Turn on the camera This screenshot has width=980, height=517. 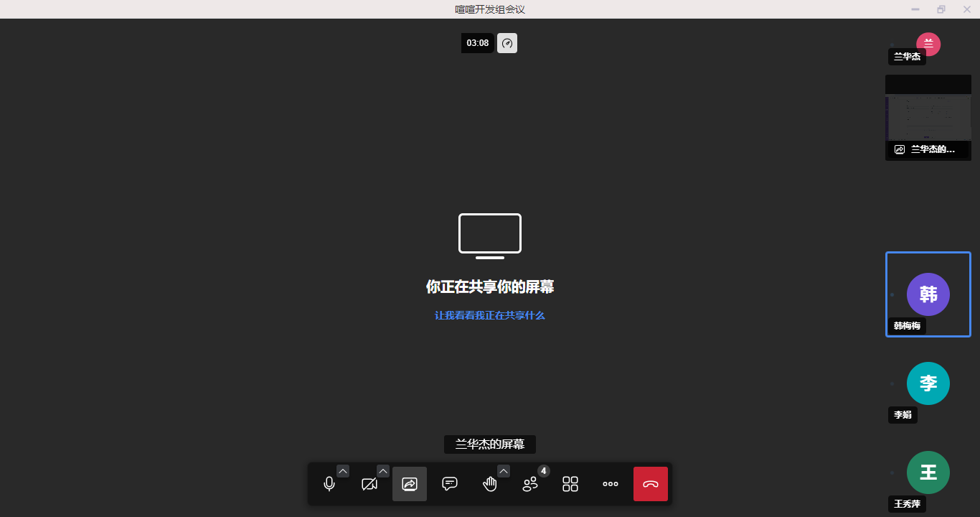point(369,484)
